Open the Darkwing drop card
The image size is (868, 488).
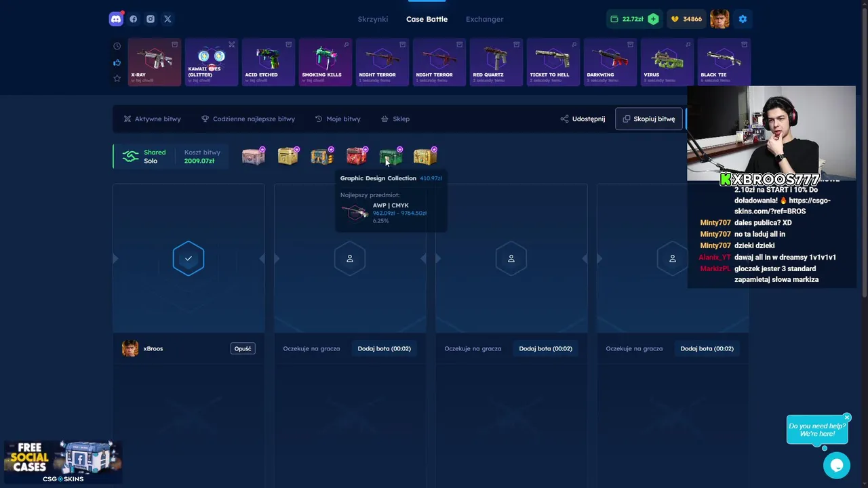(x=610, y=62)
